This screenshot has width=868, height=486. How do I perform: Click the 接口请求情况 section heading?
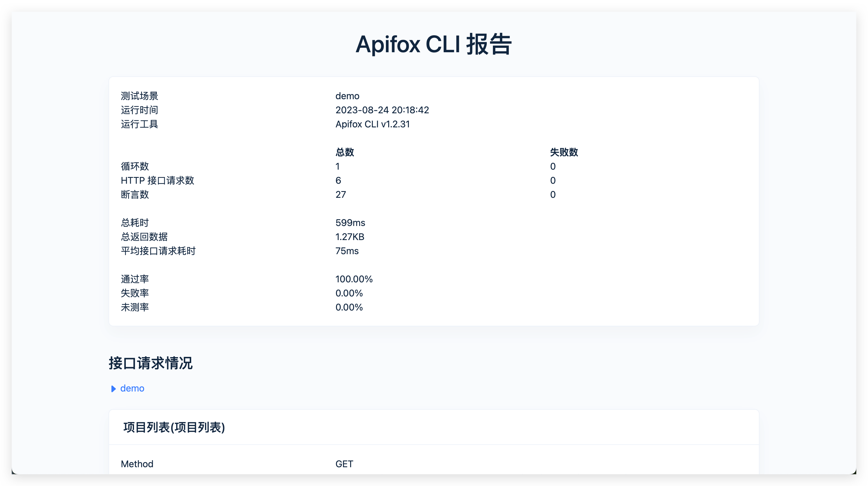pos(151,364)
